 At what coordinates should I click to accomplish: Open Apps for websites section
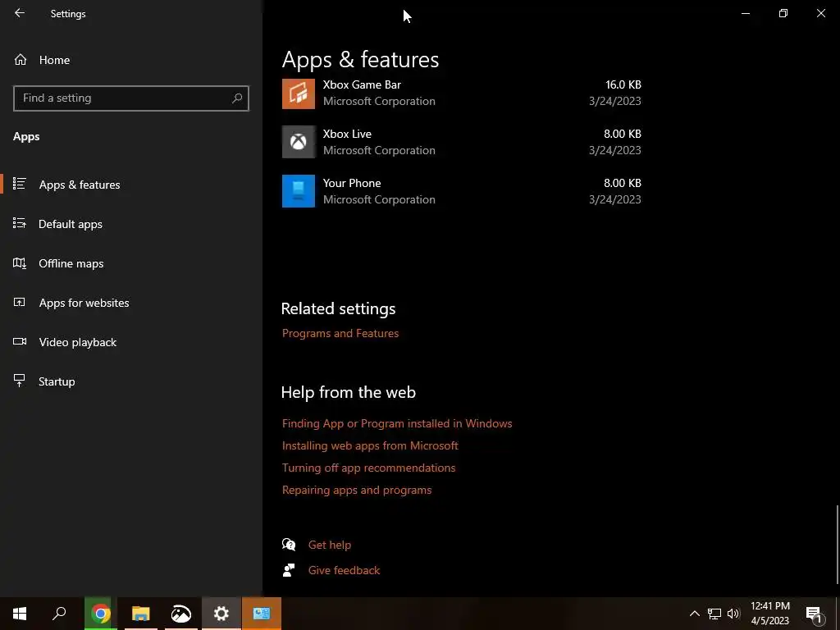pyautogui.click(x=84, y=303)
